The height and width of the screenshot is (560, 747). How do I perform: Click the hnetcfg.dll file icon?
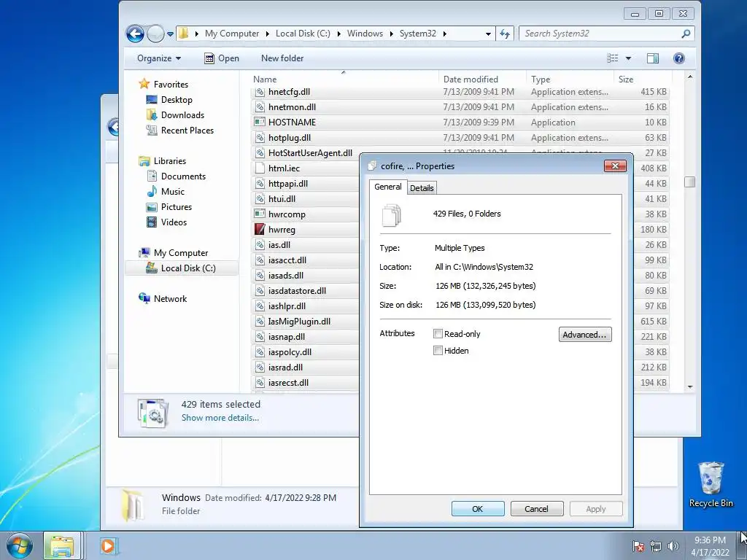point(260,92)
